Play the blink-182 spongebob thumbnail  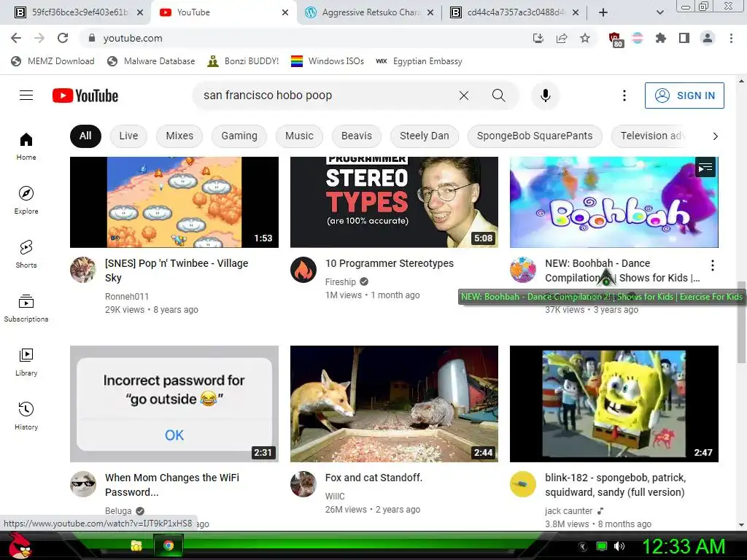(x=614, y=404)
